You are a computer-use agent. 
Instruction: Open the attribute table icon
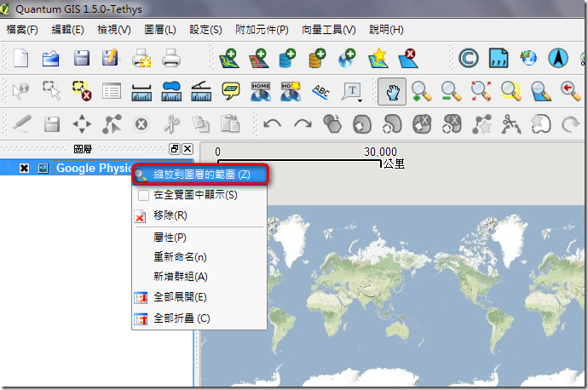(x=112, y=91)
